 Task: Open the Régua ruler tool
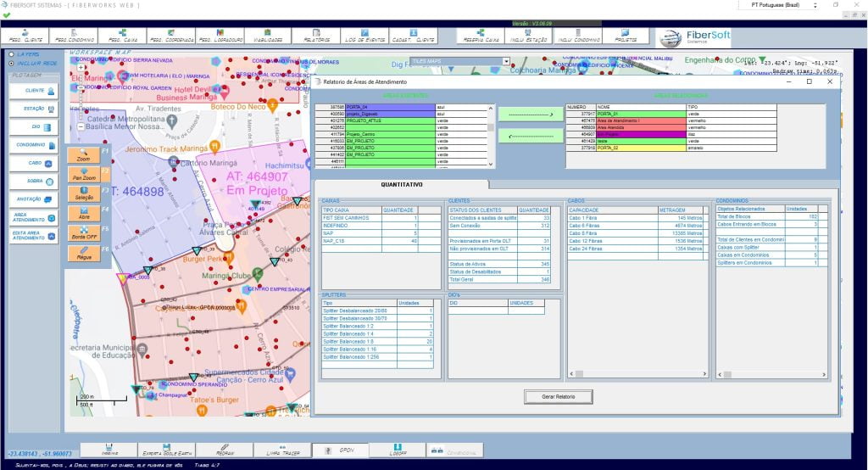click(83, 253)
